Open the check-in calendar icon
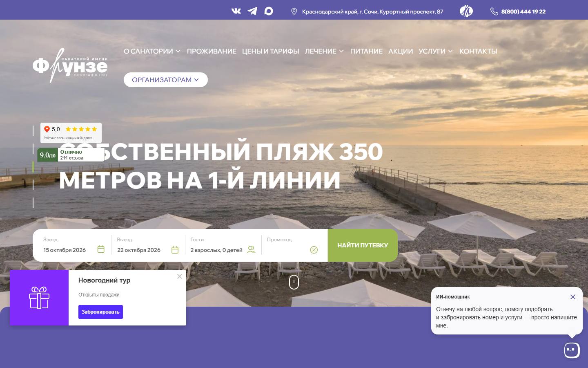The image size is (588, 368). (101, 249)
